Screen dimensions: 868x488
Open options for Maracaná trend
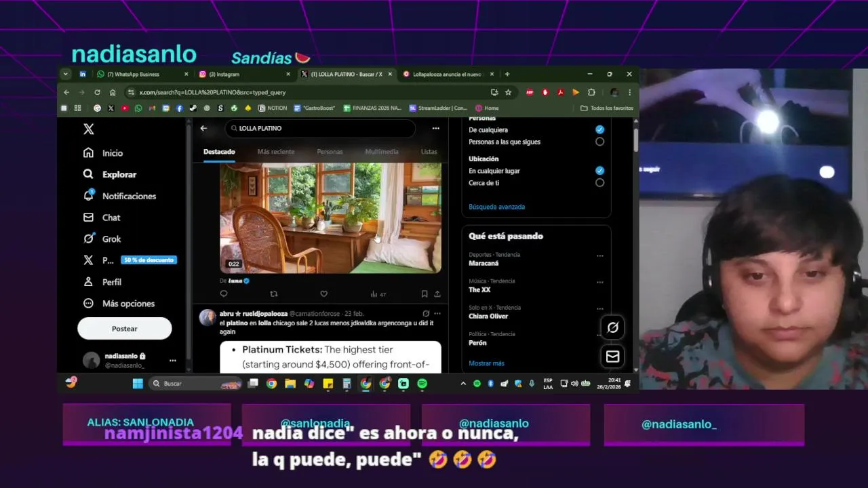pos(600,256)
